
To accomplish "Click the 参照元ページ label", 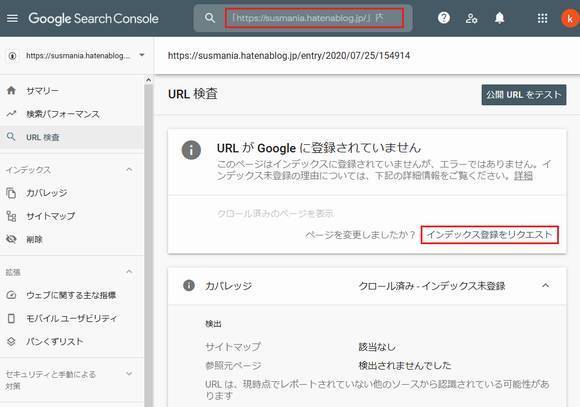I will (233, 366).
